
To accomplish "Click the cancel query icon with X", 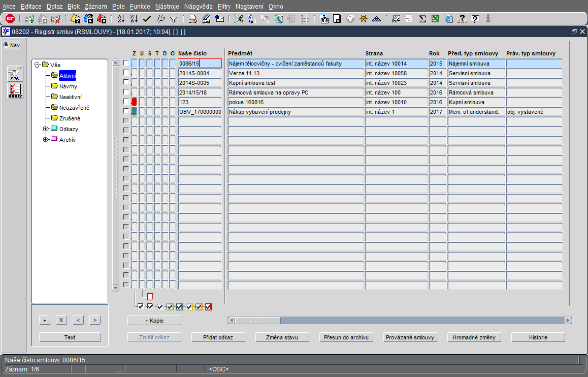I will [x=101, y=19].
